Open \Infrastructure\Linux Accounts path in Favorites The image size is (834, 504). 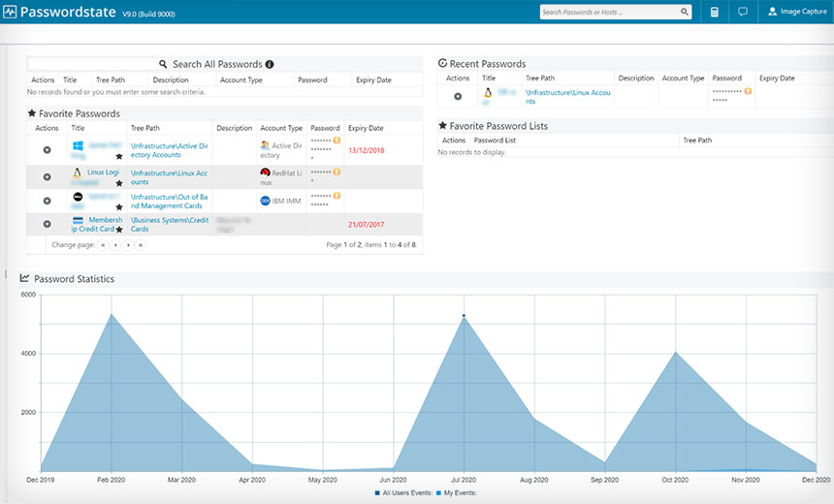point(169,177)
